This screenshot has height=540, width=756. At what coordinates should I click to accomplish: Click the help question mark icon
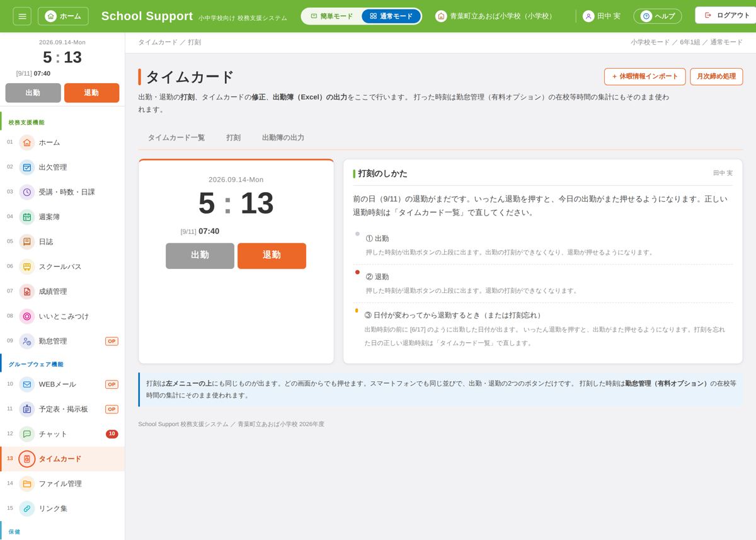[x=646, y=16]
